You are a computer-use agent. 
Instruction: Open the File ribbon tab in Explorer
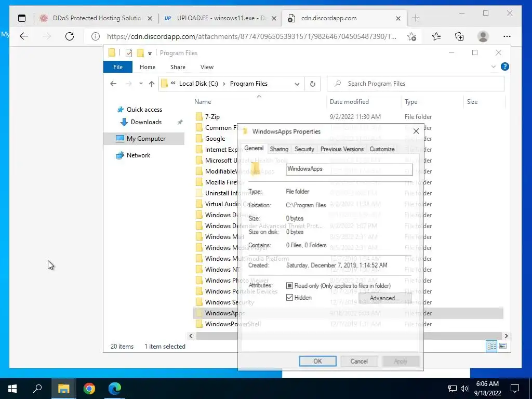(x=118, y=67)
